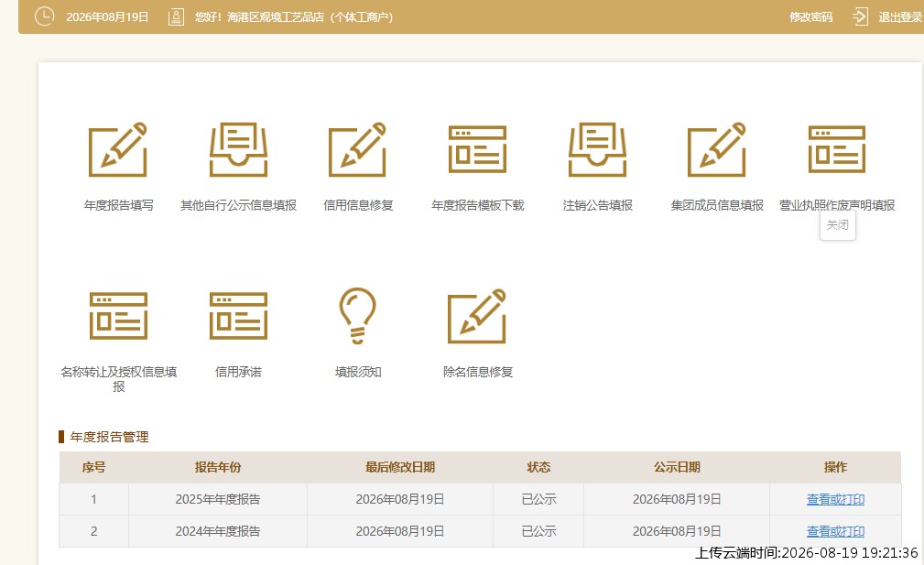Open the 营业执照作废声明填报 icon
The image size is (924, 565).
(837, 149)
